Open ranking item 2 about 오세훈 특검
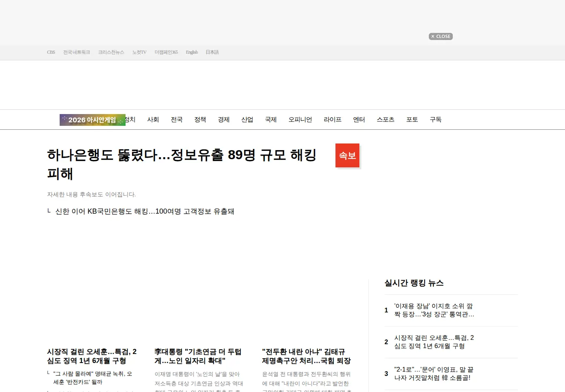The height and width of the screenshot is (392, 565). tap(434, 342)
